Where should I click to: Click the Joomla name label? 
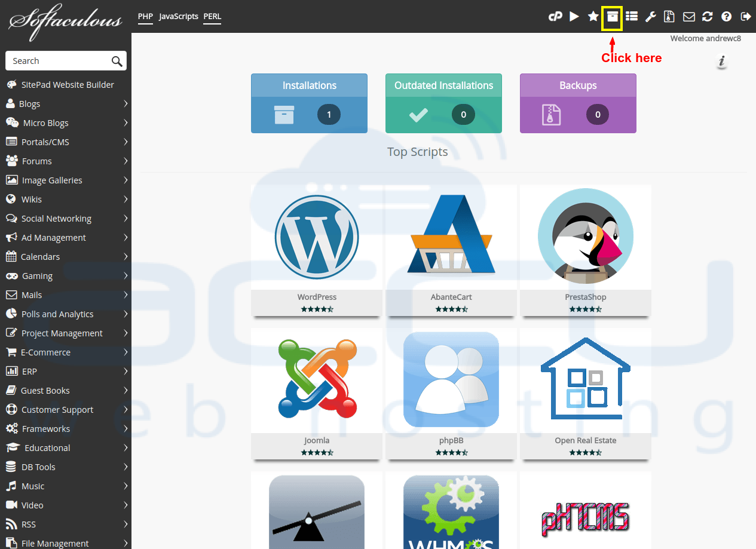pyautogui.click(x=317, y=440)
